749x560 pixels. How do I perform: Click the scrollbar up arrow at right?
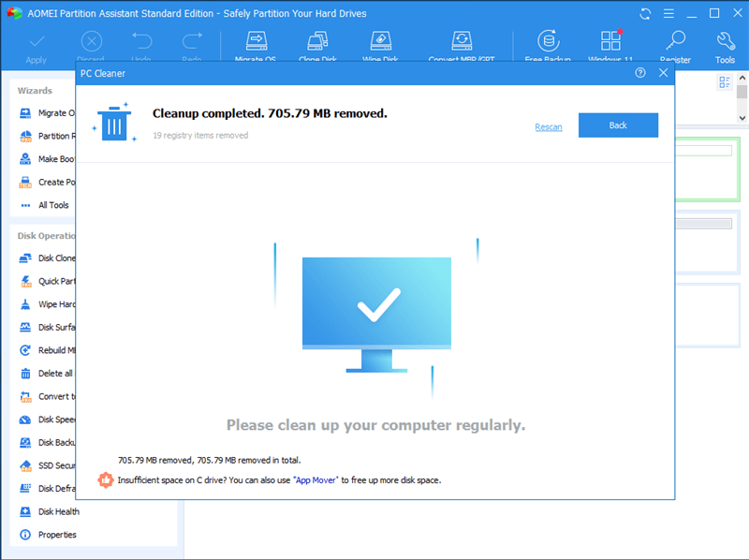click(742, 80)
